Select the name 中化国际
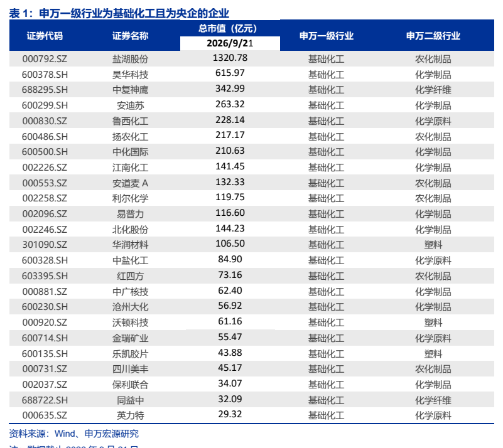Viewport: 503px width, 448px height. pos(130,152)
